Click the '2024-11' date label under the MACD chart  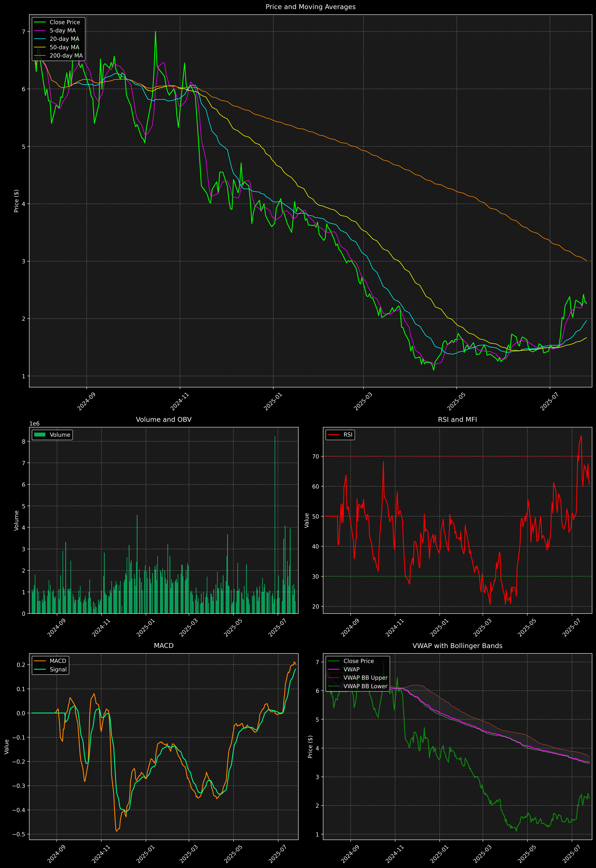click(x=101, y=854)
